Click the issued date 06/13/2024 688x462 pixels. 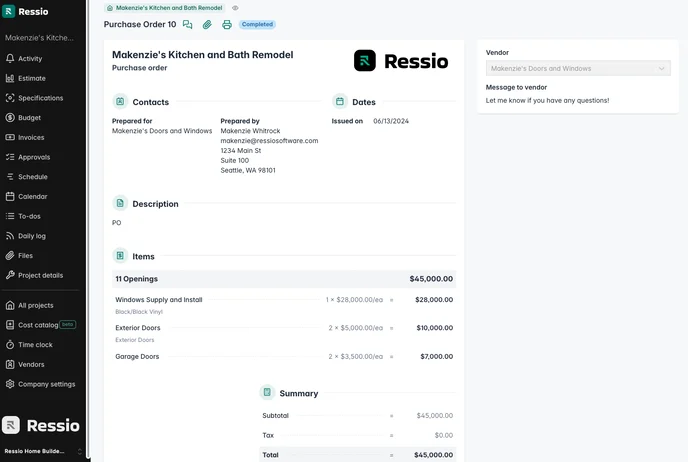pyautogui.click(x=391, y=121)
